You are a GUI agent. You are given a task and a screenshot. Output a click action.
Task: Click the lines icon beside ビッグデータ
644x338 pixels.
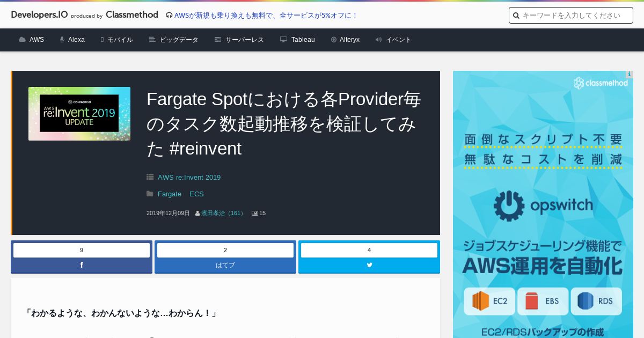152,40
